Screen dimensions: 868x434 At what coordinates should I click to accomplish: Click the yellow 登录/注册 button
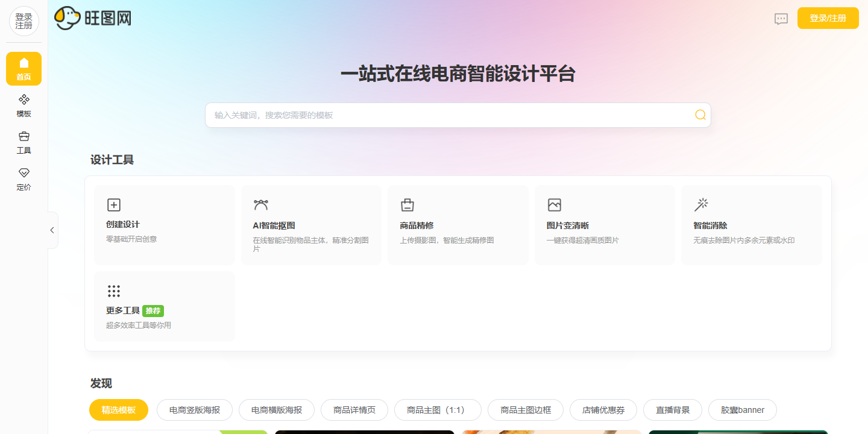pyautogui.click(x=828, y=18)
